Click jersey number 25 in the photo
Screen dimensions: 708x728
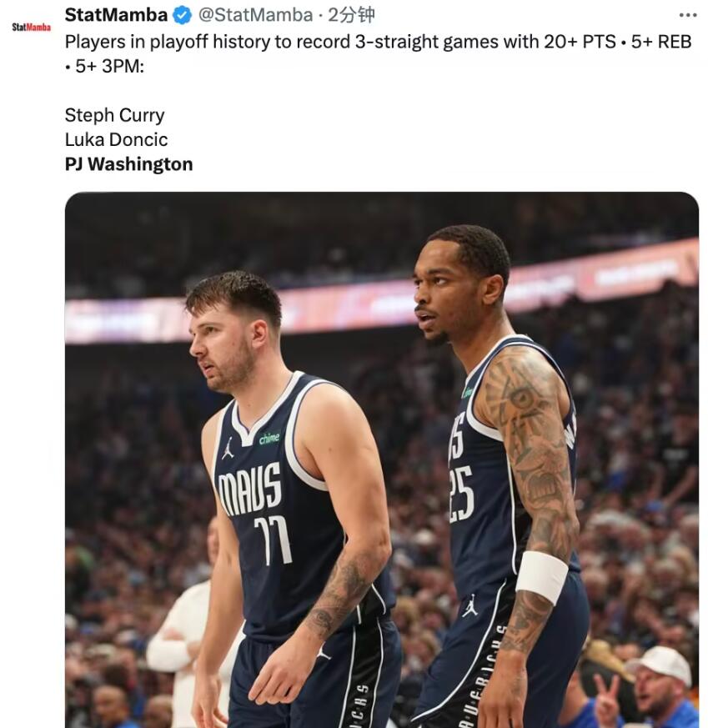coord(460,495)
